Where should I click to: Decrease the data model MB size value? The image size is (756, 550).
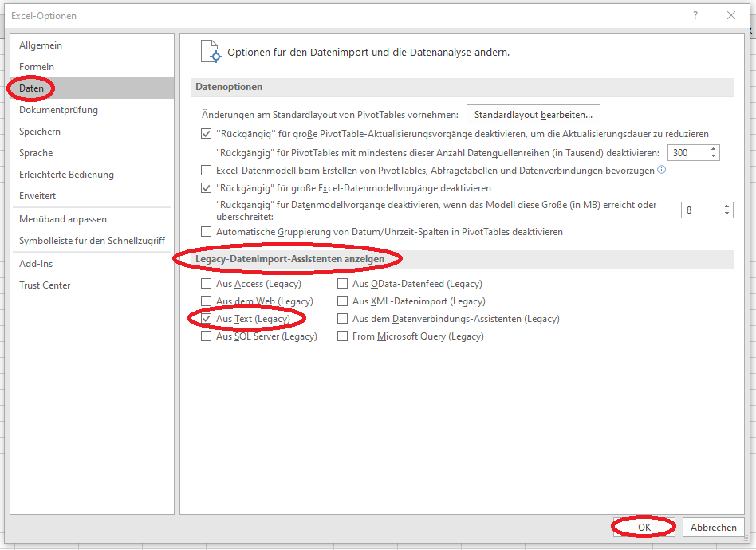pos(727,214)
